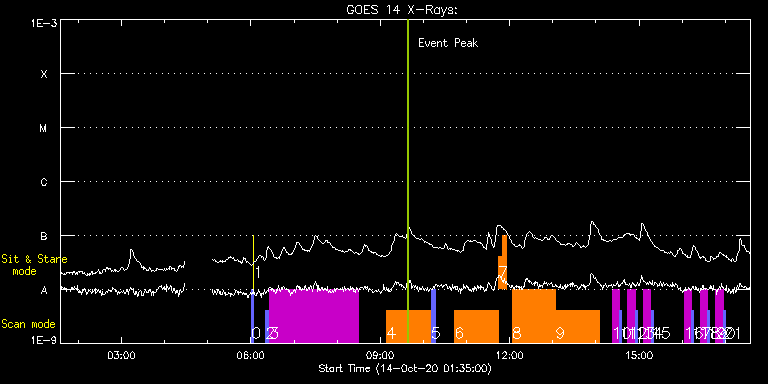Click the Event Peak text label
This screenshot has height=384, width=768.
(448, 43)
